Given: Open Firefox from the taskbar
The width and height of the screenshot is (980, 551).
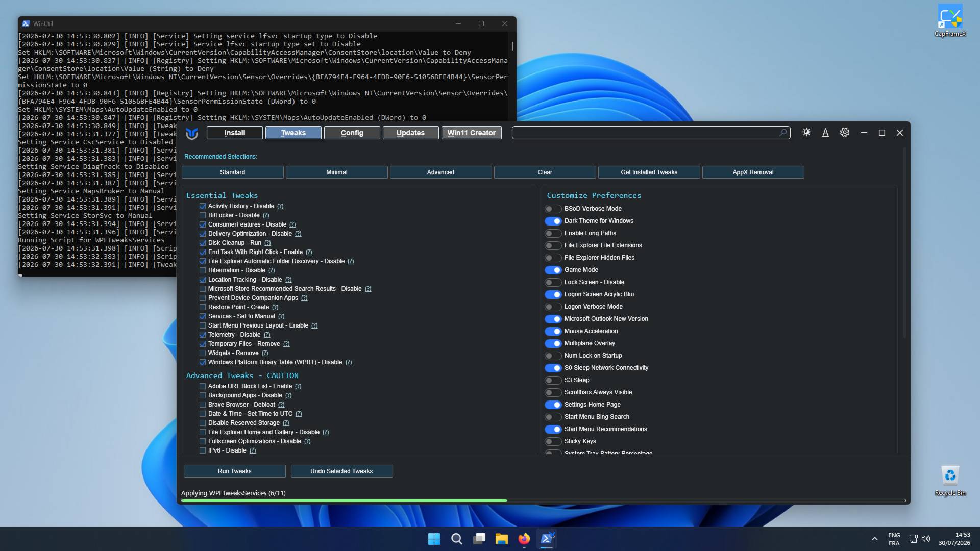Looking at the screenshot, I should pyautogui.click(x=524, y=539).
